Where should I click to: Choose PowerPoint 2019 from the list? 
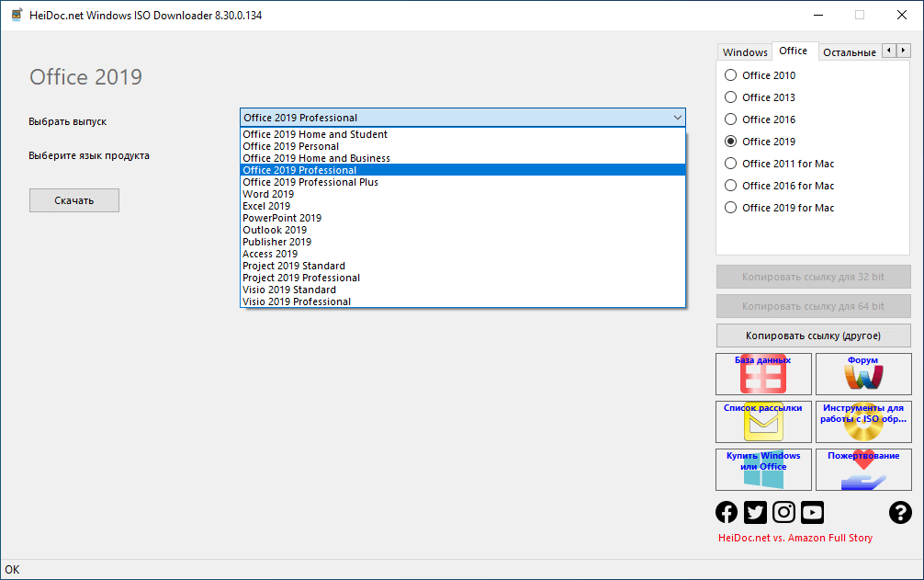463,218
